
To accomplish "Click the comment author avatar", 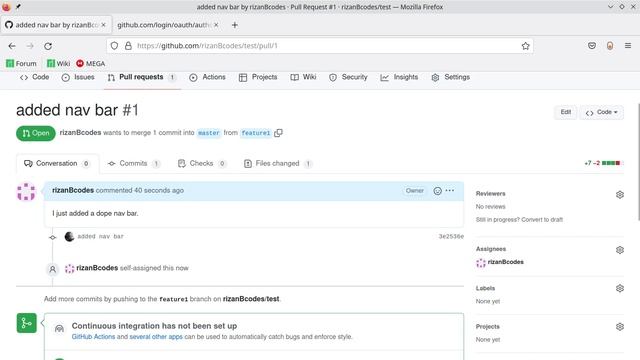I will (x=26, y=191).
